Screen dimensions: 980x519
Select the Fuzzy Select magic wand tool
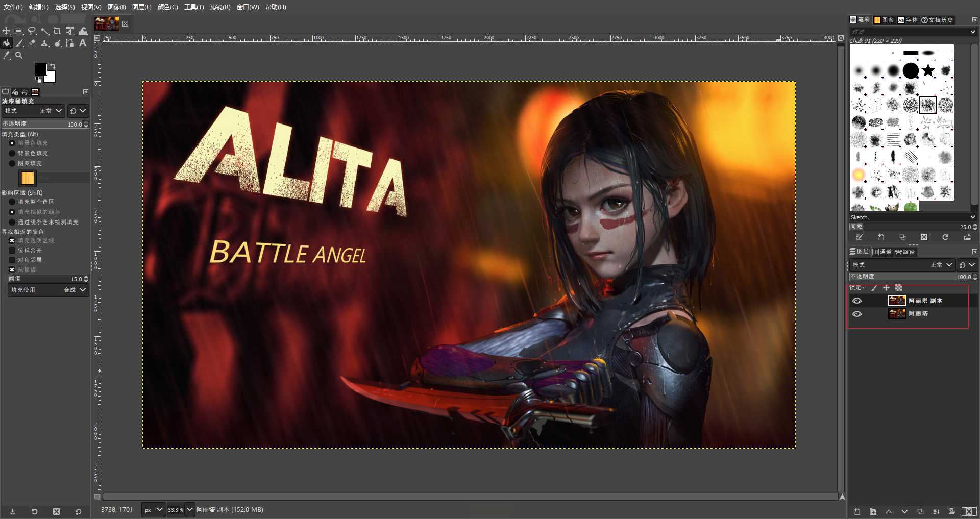click(x=45, y=31)
